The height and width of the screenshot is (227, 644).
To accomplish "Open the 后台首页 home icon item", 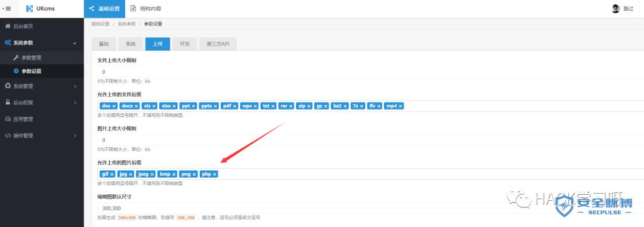I will [7, 26].
